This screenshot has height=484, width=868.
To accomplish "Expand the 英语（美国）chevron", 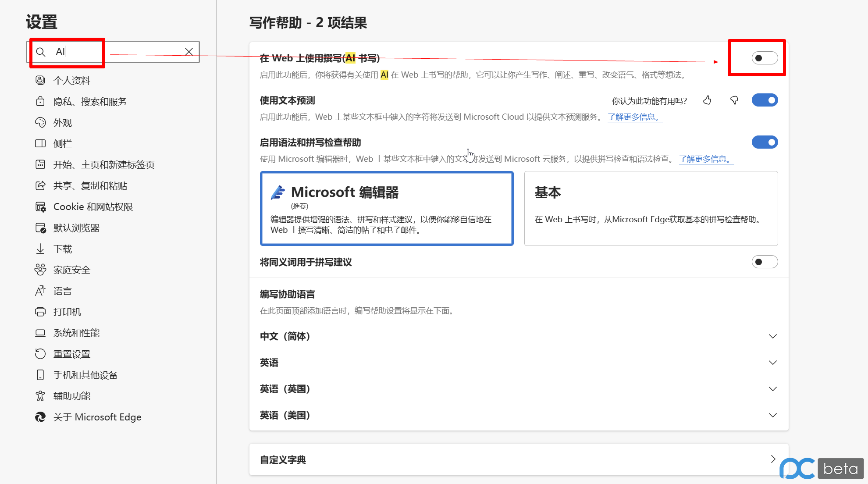I will (773, 415).
